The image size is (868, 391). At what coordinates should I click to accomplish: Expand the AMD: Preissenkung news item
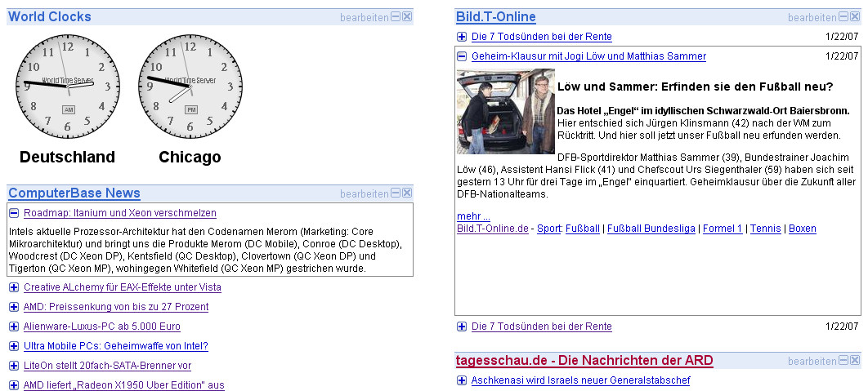point(14,307)
